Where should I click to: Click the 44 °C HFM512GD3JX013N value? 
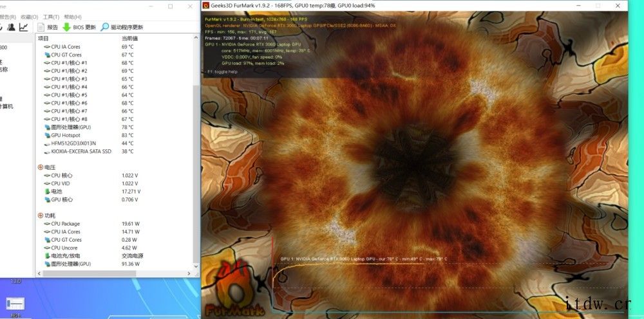(x=128, y=143)
